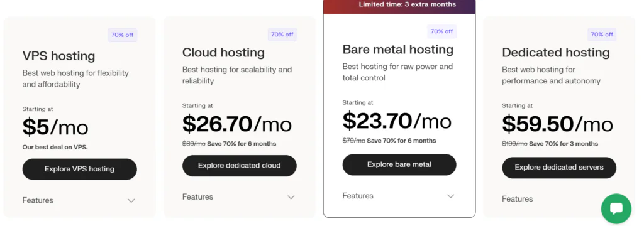
Task: Click 'Our best deal on VPS.' text
Action: coord(55,147)
